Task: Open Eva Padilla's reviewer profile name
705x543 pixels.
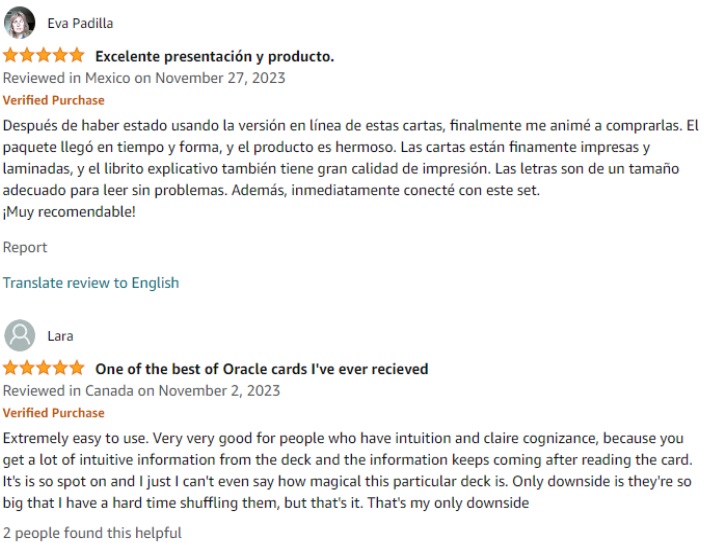Action: click(x=80, y=24)
